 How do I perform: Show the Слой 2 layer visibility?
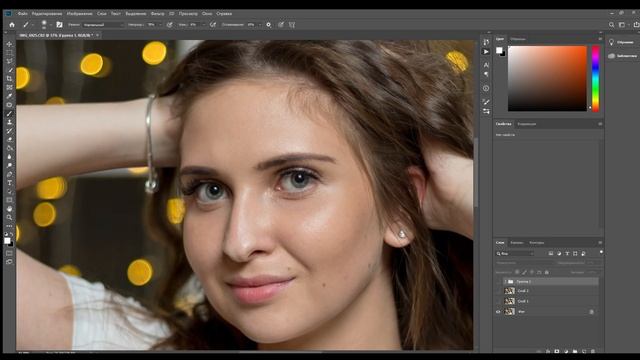click(x=498, y=291)
